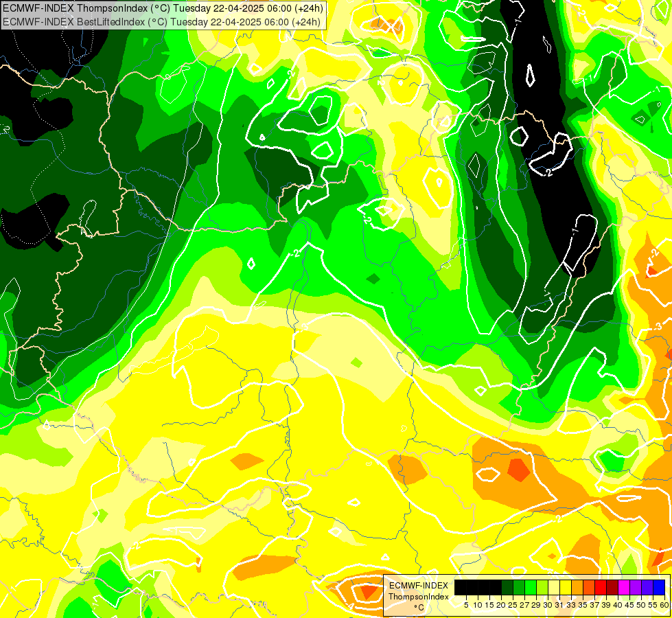Select the pale yellow 30–31 legend swatch
Image resolution: width=672 pixels, height=618 pixels.
(554, 587)
